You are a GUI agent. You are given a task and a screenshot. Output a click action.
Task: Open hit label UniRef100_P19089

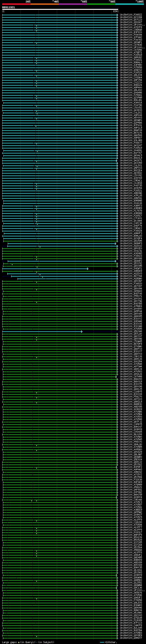coord(131,620)
